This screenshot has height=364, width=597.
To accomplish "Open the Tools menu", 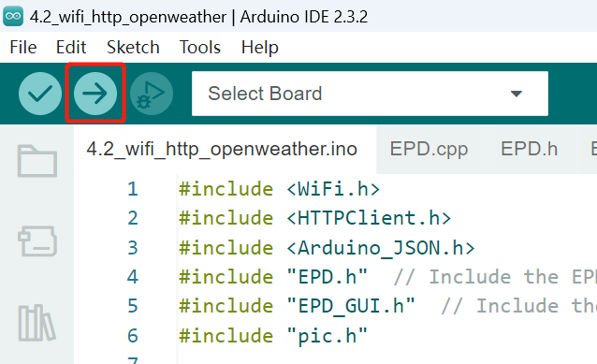I will click(200, 48).
